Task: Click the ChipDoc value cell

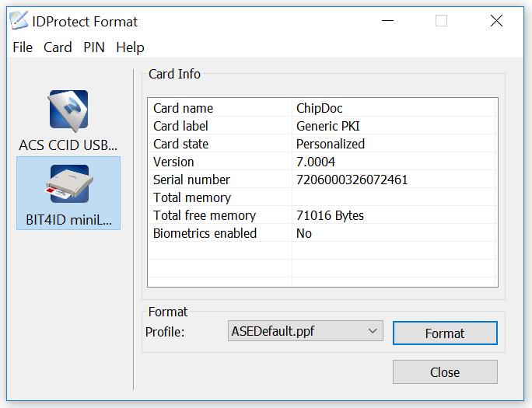Action: pyautogui.click(x=319, y=108)
